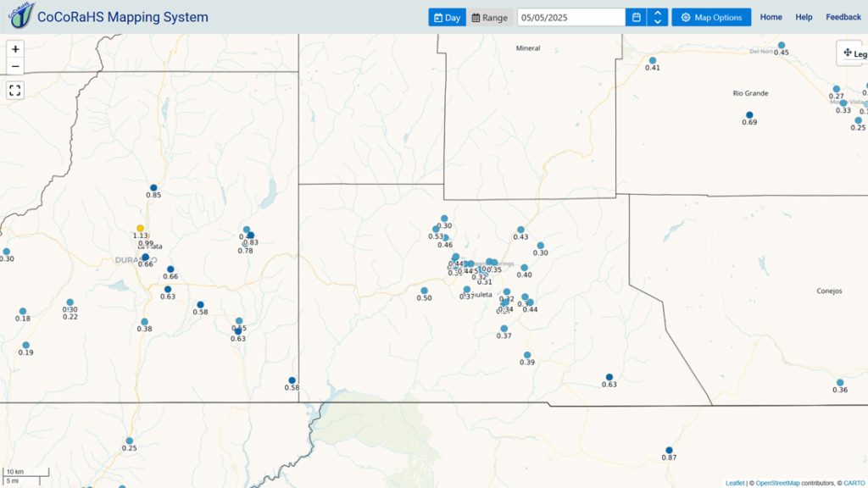Image resolution: width=868 pixels, height=488 pixels.
Task: Select the 0.33 station marker near Monte Vista
Action: click(x=843, y=103)
